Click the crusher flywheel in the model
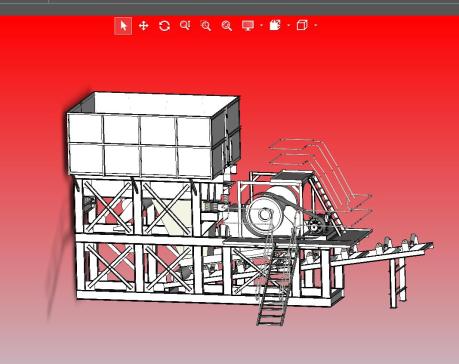Viewport: 459px width, 364px height. 266,215
